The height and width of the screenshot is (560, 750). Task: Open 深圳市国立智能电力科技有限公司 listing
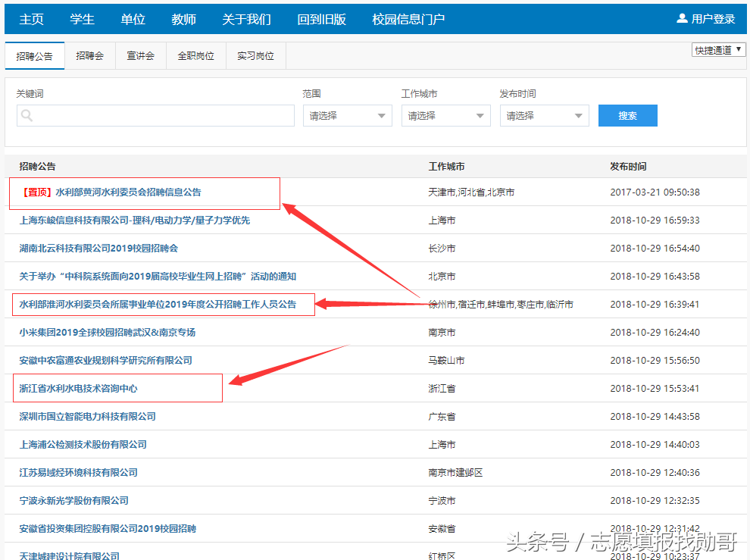(88, 417)
